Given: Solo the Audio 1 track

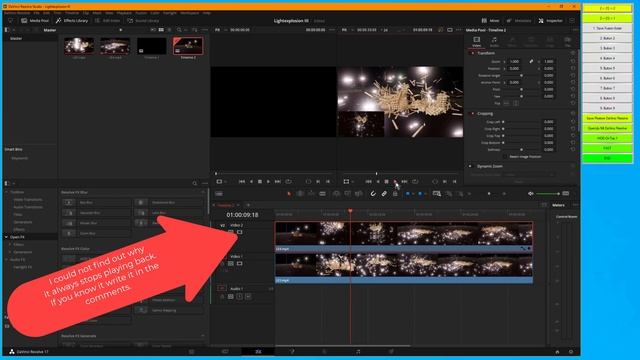Looking at the screenshot, I should click(240, 297).
